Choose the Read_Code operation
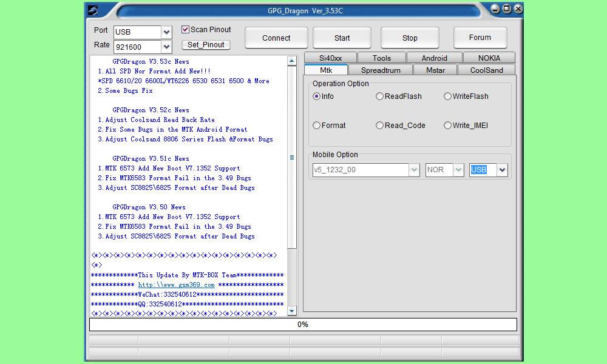607x364 pixels. (x=380, y=126)
